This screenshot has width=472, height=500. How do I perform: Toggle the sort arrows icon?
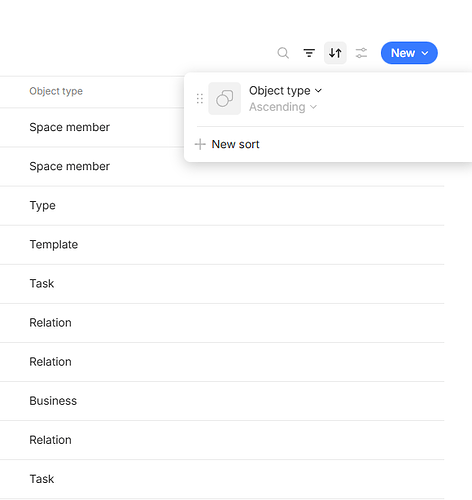(x=335, y=53)
